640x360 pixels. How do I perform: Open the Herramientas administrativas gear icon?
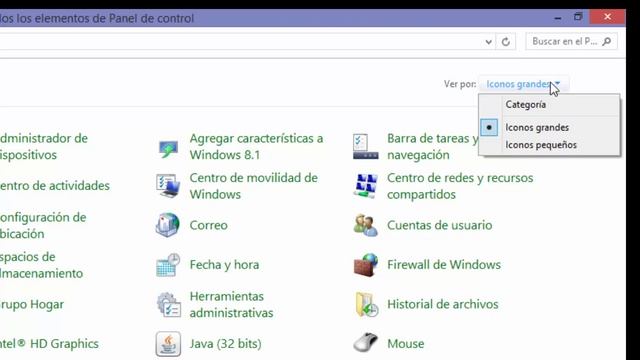pos(169,304)
